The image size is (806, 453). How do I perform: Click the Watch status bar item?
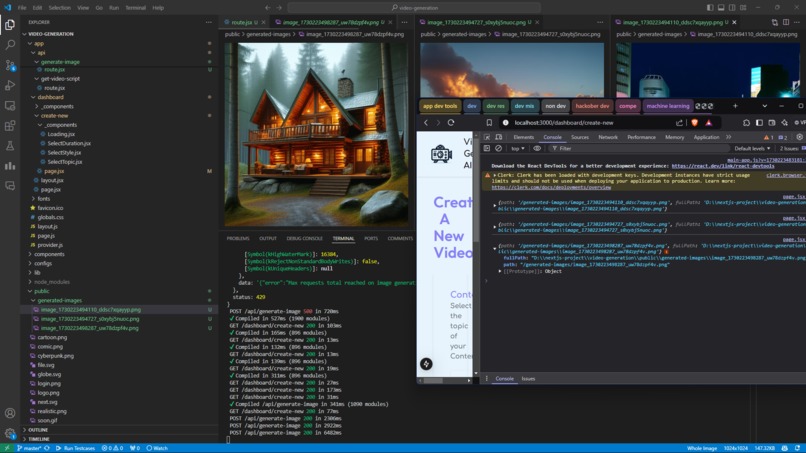[157, 448]
